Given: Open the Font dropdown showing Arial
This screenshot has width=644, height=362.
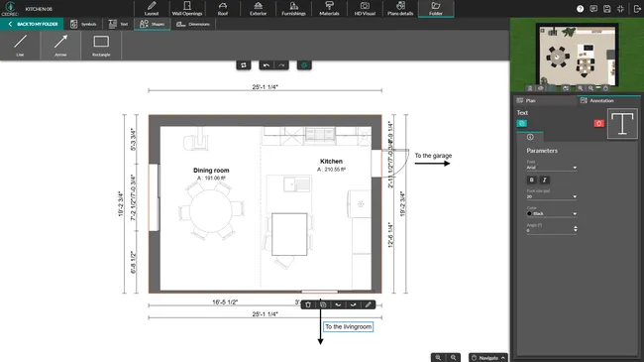Looking at the screenshot, I should tap(552, 168).
